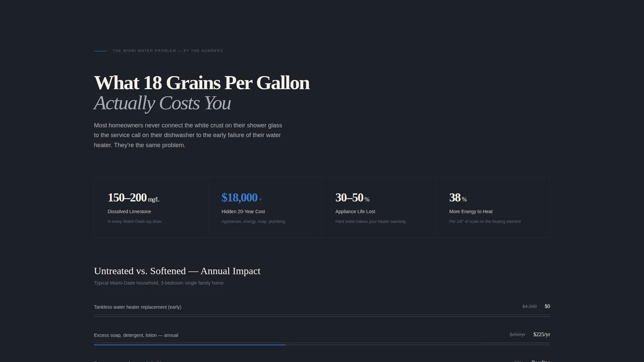Image resolution: width=644 pixels, height=362 pixels.
Task: Click the 38% energy statistic
Action: tap(458, 198)
